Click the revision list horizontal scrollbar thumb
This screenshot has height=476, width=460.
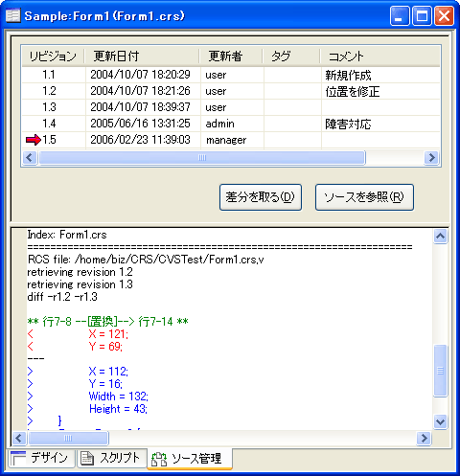click(202, 158)
